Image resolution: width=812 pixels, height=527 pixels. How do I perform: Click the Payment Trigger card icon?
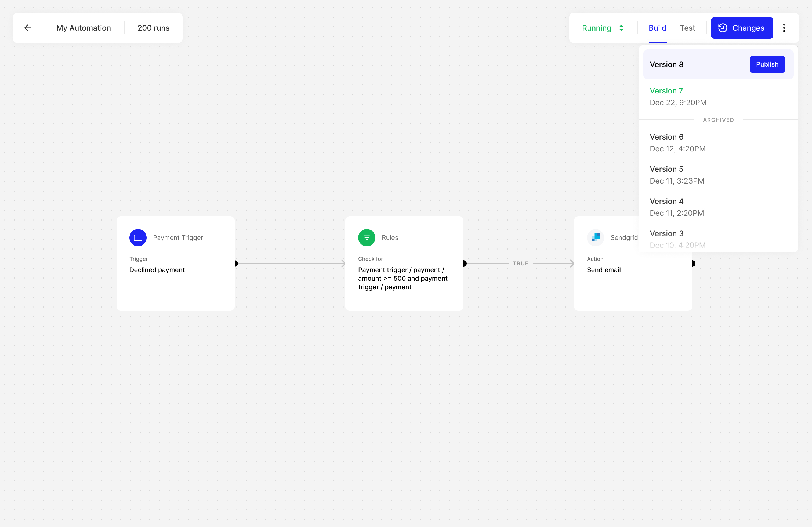pos(138,237)
